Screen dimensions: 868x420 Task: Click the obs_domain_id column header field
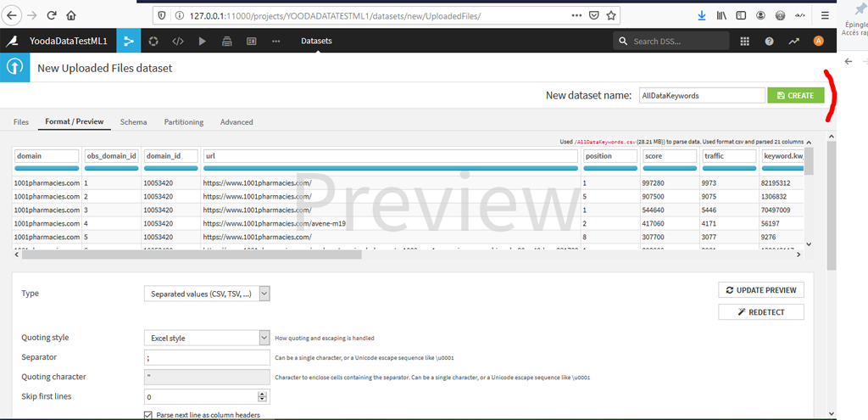[111, 156]
